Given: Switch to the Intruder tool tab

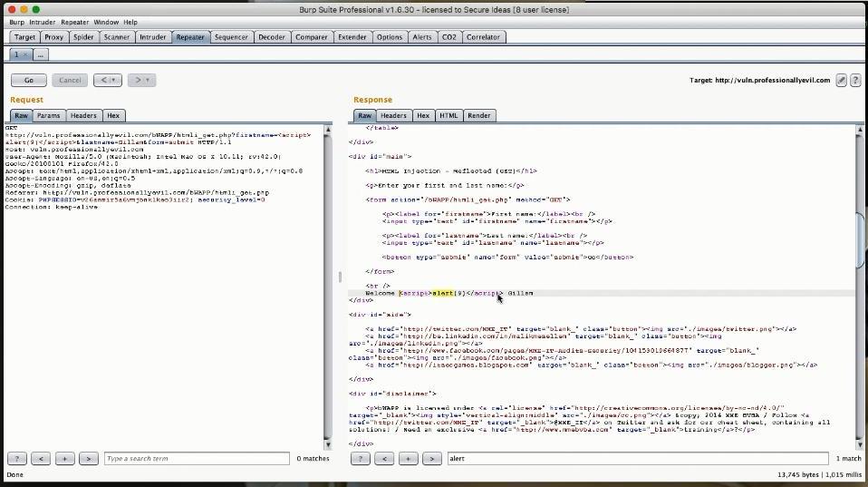Looking at the screenshot, I should point(152,37).
